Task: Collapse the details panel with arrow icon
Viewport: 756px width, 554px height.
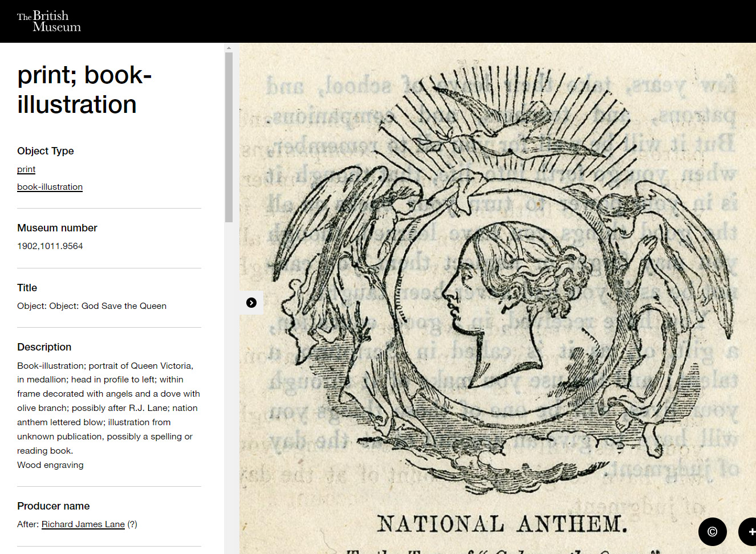Action: pos(251,303)
